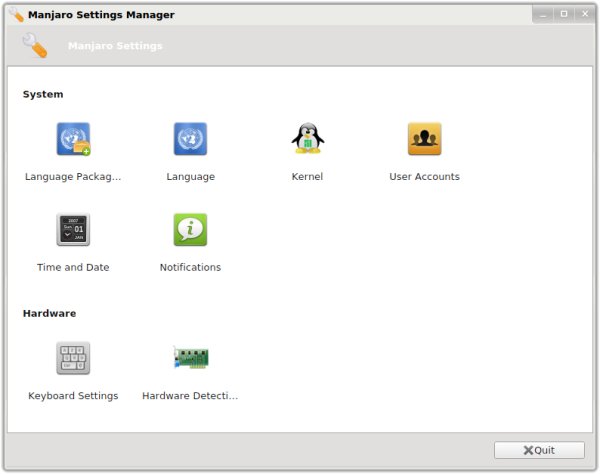Open the Language settings icon
The width and height of the screenshot is (600, 474).
(190, 139)
